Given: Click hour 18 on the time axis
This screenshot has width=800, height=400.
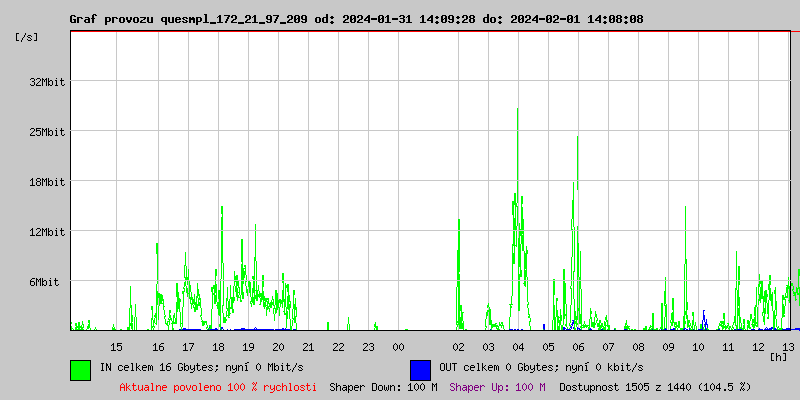Looking at the screenshot, I should 218,347.
